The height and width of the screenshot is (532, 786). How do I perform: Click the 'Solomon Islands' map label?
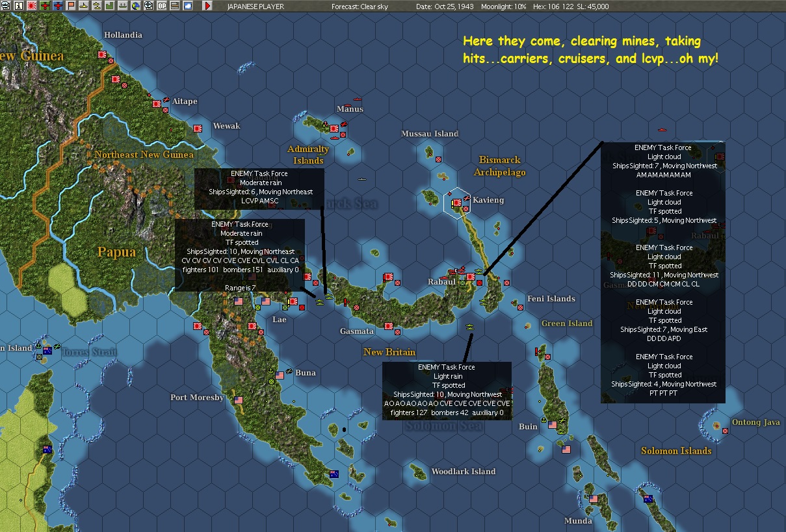(676, 451)
